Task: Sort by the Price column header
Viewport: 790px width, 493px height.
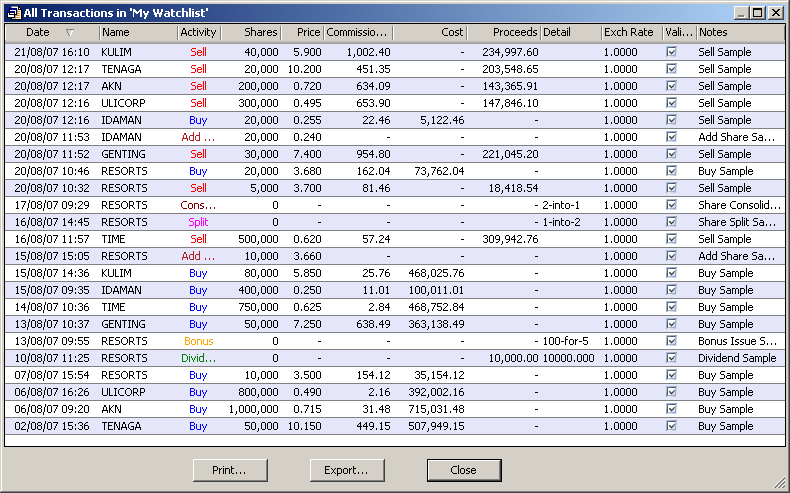Action: click(302, 33)
